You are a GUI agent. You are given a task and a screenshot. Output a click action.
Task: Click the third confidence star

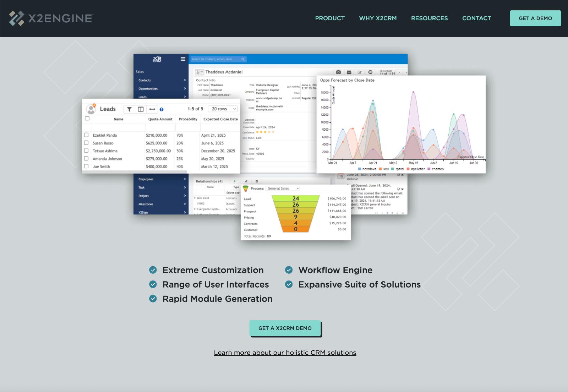[265, 132]
